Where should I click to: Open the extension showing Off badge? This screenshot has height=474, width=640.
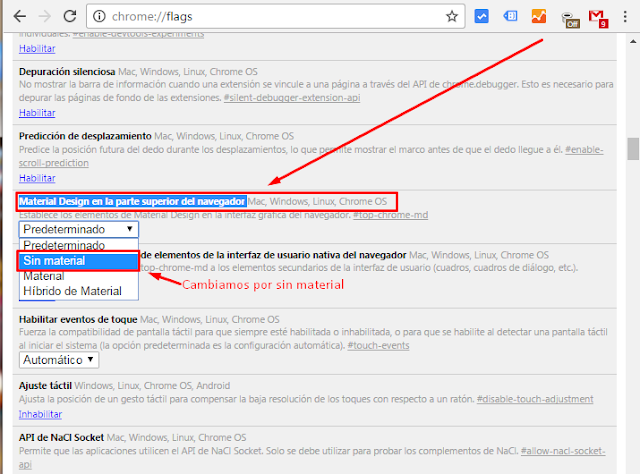click(570, 20)
